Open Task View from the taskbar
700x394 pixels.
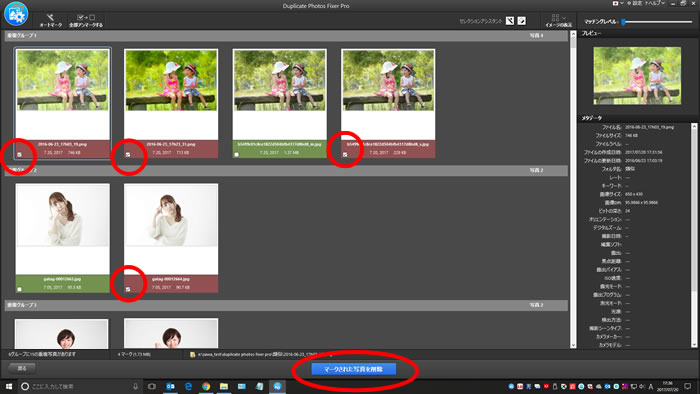click(152, 386)
